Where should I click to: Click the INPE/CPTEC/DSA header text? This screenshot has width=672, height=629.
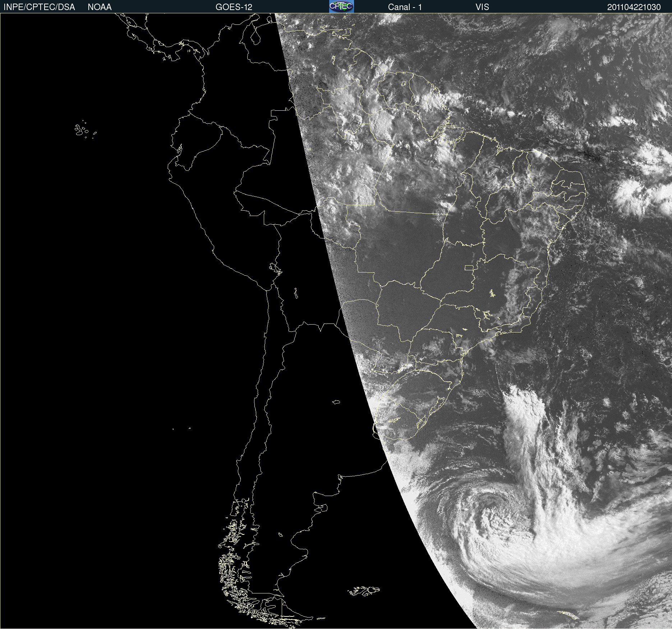39,7
